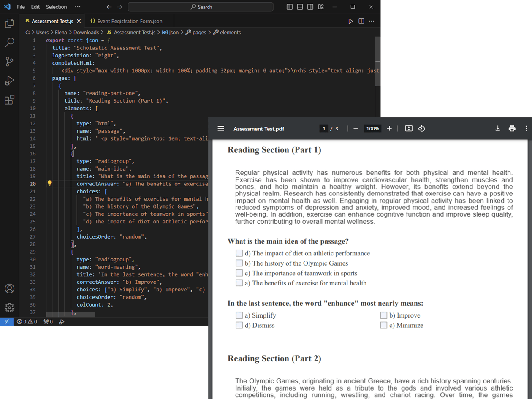Viewport: 532px width, 399px height.
Task: Click the Assessment Test.js breadcrumb segment
Action: pos(131,33)
